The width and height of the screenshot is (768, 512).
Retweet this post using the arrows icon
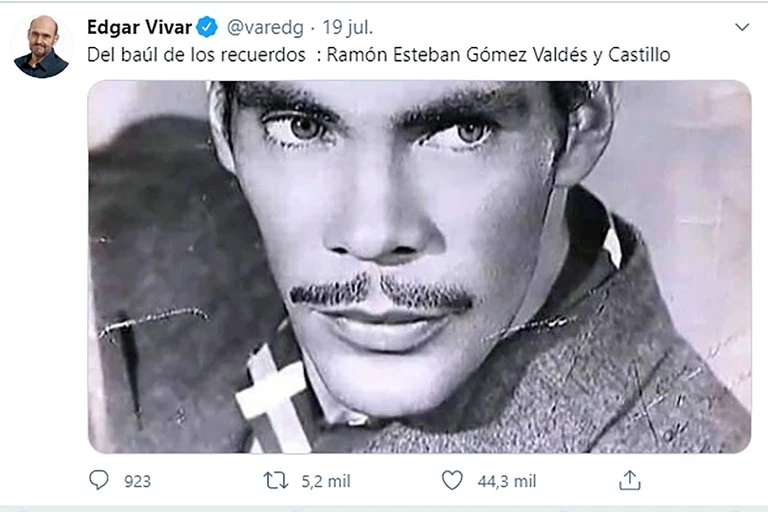(x=275, y=481)
